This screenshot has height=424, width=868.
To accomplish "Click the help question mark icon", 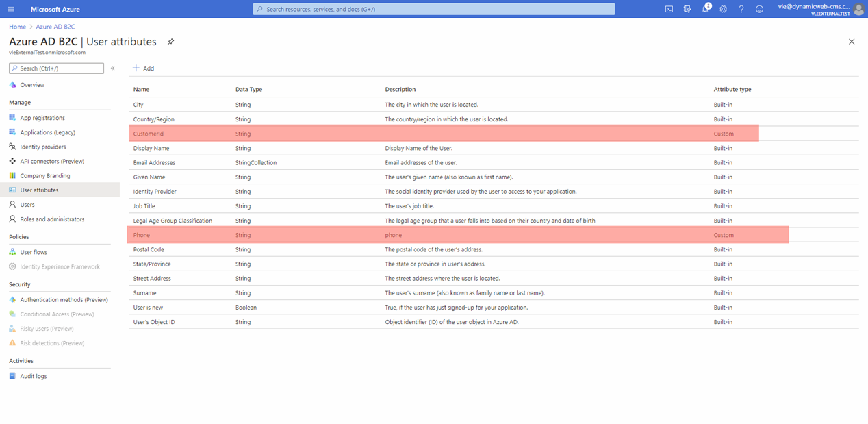I will 741,9.
